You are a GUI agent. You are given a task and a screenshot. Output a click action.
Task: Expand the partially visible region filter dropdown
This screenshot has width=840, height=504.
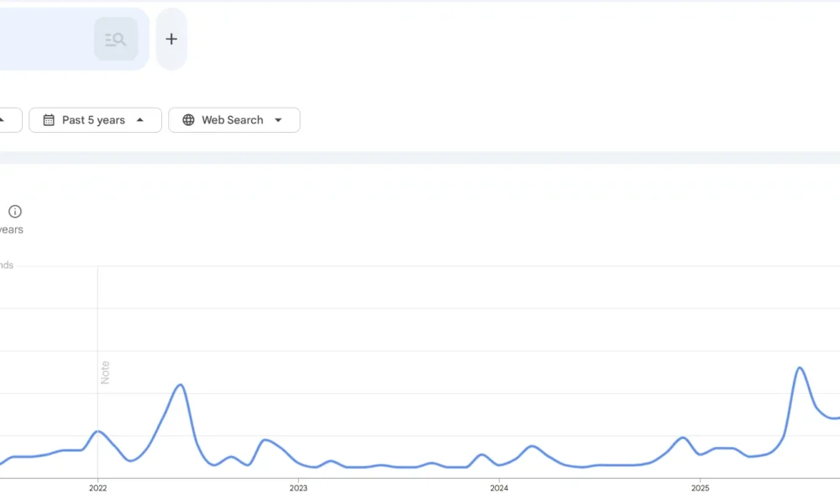click(7, 120)
